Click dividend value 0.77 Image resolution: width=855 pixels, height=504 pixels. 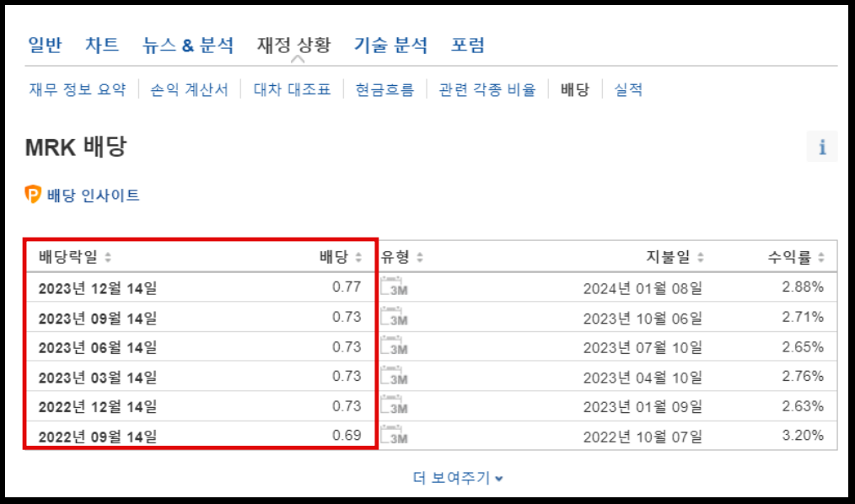pyautogui.click(x=347, y=287)
